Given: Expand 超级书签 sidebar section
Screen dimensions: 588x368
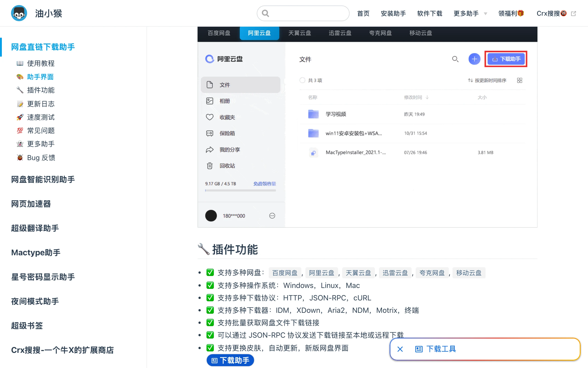Looking at the screenshot, I should [27, 326].
